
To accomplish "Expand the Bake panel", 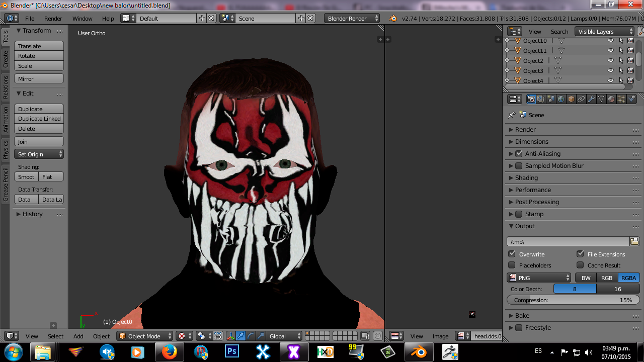I will (522, 316).
